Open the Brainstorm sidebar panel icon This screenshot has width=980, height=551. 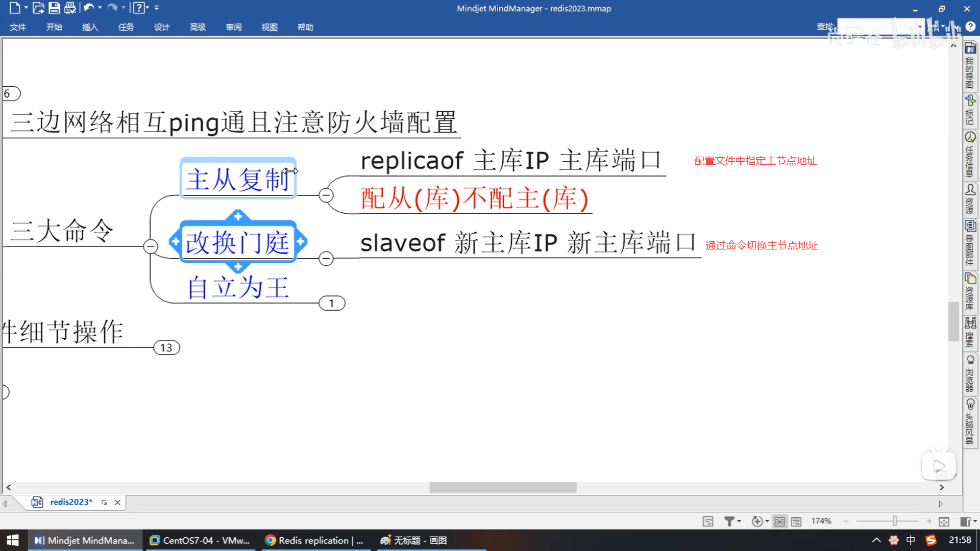click(x=970, y=405)
